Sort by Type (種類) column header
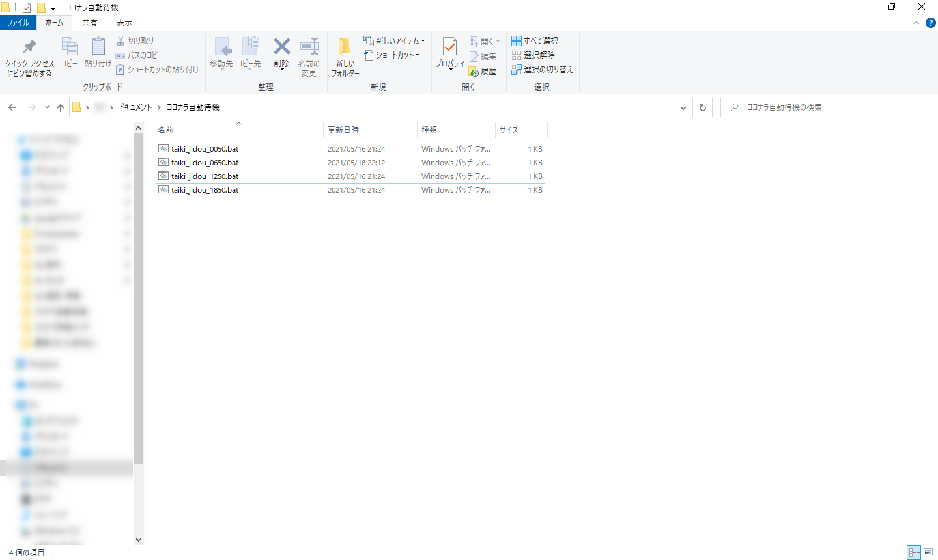 456,130
